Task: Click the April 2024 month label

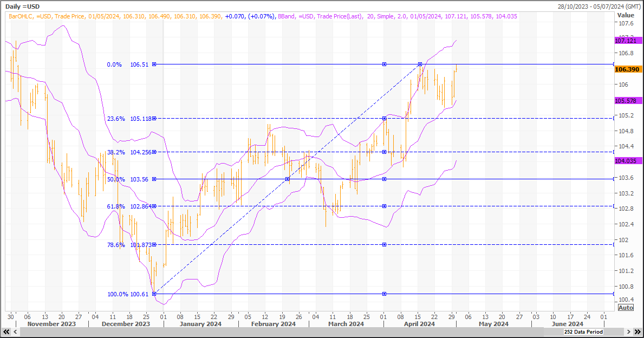Action: pyautogui.click(x=419, y=324)
